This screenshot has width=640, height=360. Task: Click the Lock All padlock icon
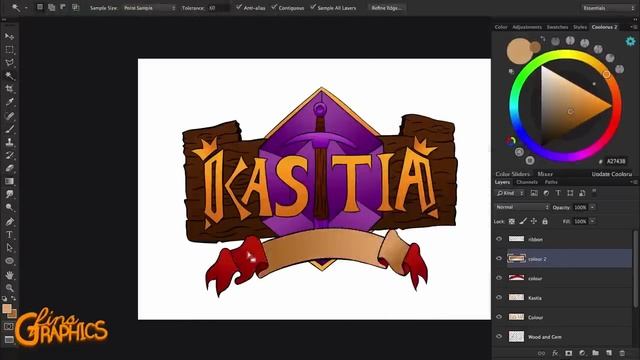(544, 221)
